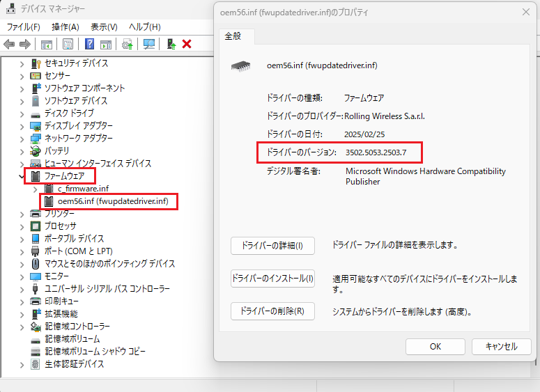Click the chip icon in properties dialog
Viewport: 540px width, 392px height.
click(x=240, y=66)
